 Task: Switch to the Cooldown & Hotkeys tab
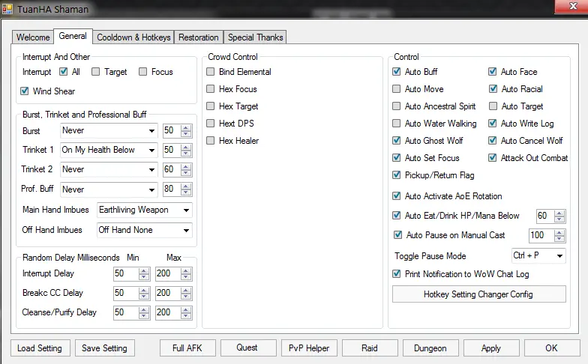coord(134,37)
